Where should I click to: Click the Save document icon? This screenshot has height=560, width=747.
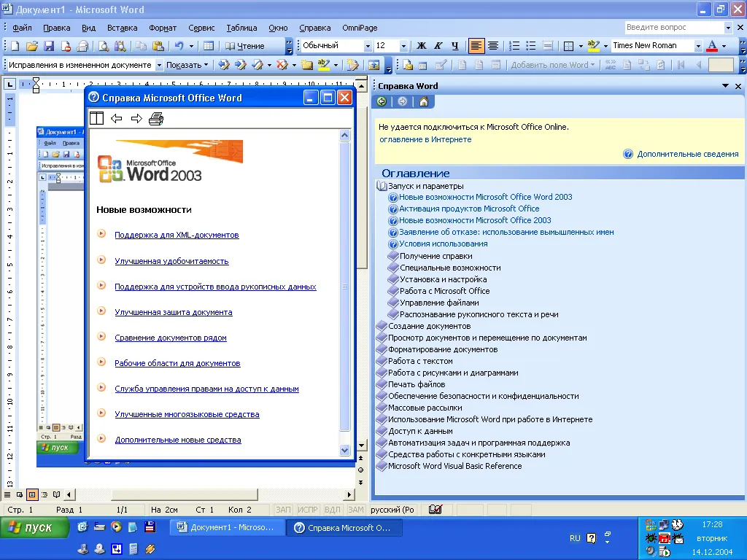49,46
